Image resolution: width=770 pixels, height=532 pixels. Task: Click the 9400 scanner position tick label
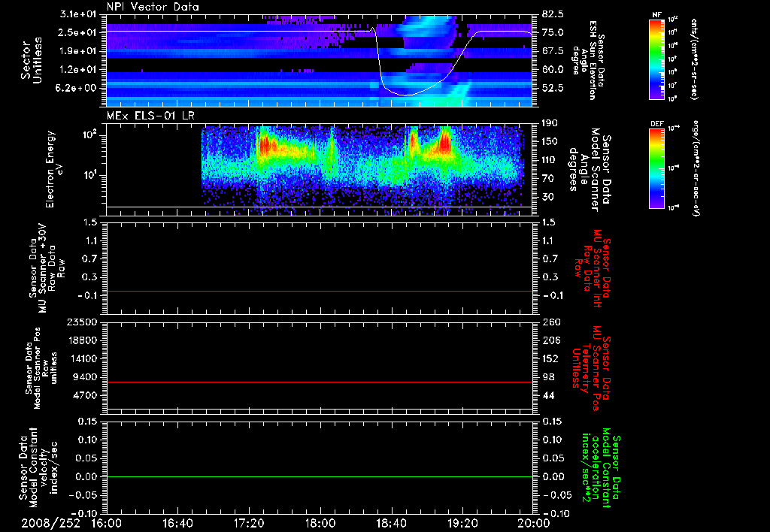point(84,377)
